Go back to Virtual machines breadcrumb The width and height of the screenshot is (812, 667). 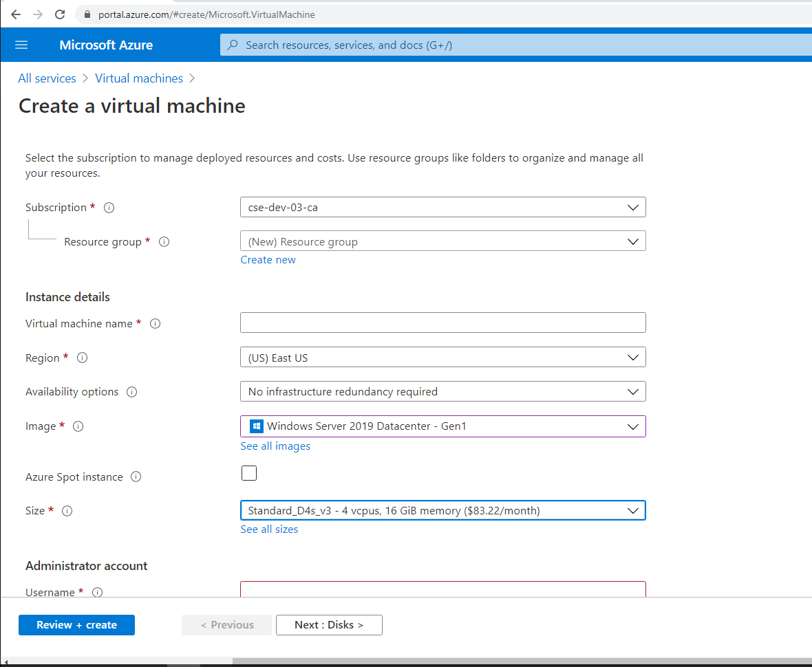tap(138, 78)
